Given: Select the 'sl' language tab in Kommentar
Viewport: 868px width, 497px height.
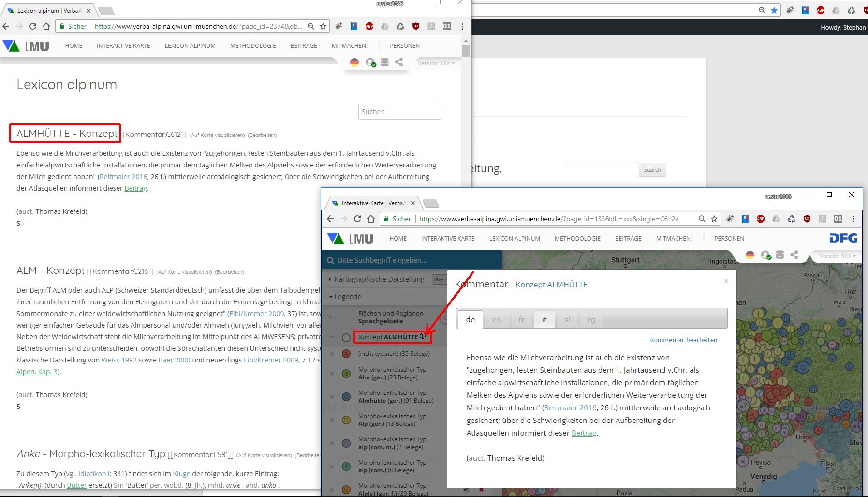Looking at the screenshot, I should pos(567,319).
